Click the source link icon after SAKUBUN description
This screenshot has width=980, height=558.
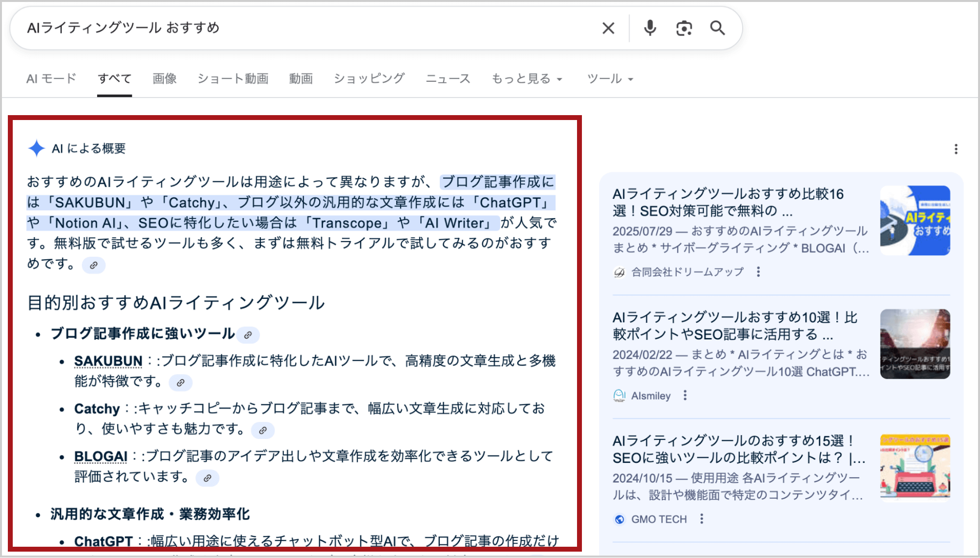tap(180, 383)
